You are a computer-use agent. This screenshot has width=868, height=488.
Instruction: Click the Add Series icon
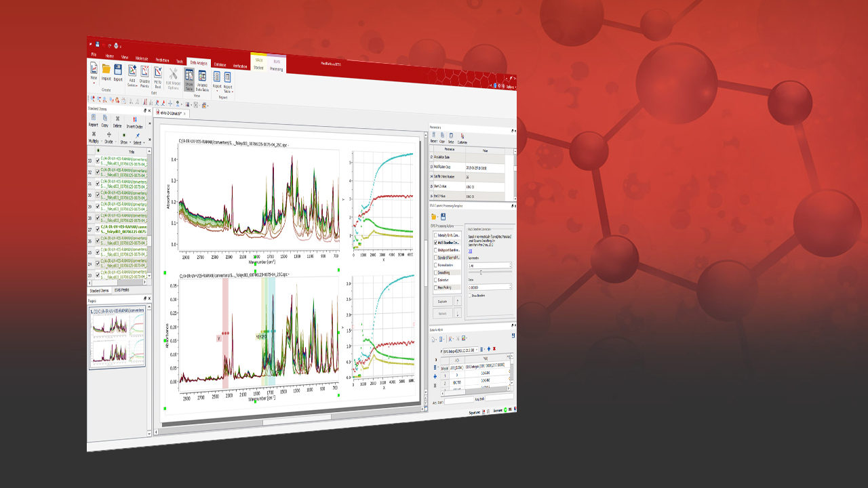(132, 70)
